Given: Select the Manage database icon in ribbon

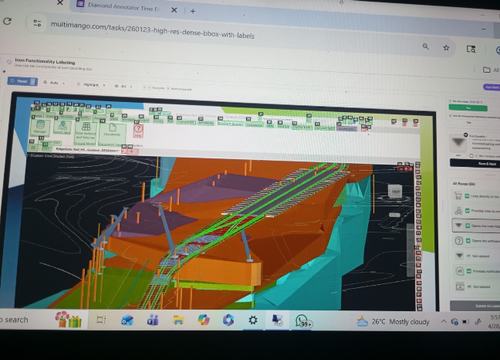Looking at the screenshot, I should [x=40, y=128].
